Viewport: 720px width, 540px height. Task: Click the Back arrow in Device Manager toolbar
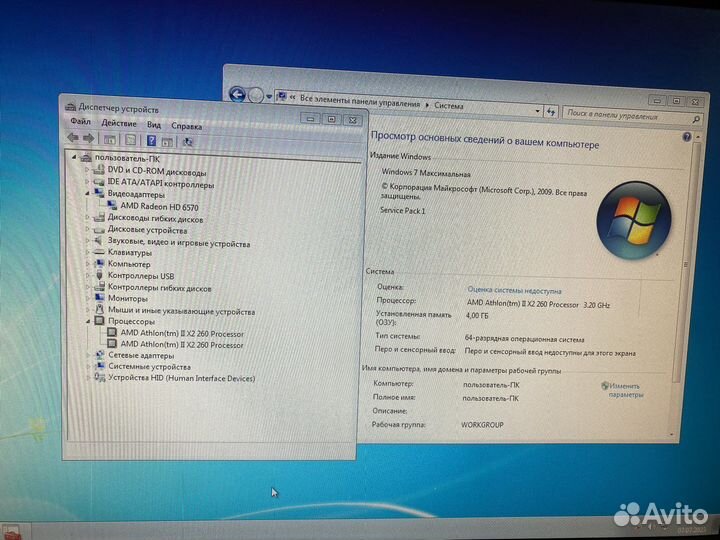tap(72, 139)
